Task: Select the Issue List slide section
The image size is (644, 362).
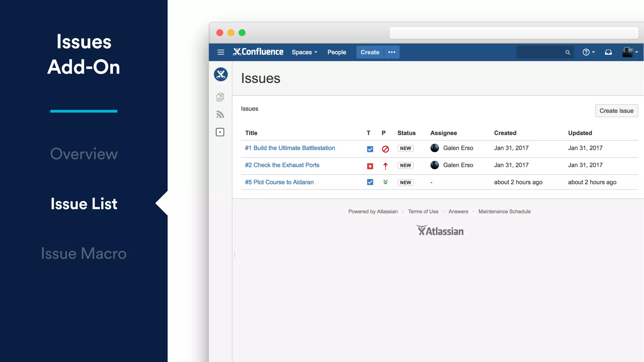Action: coord(84,204)
